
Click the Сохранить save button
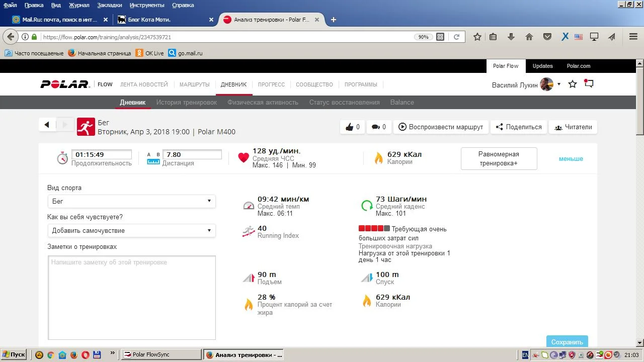click(567, 342)
